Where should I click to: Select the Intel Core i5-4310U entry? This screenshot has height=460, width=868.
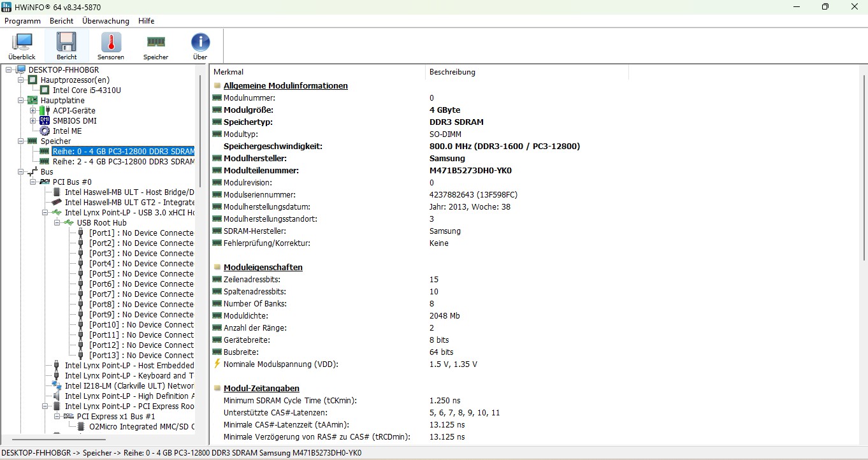click(x=87, y=90)
